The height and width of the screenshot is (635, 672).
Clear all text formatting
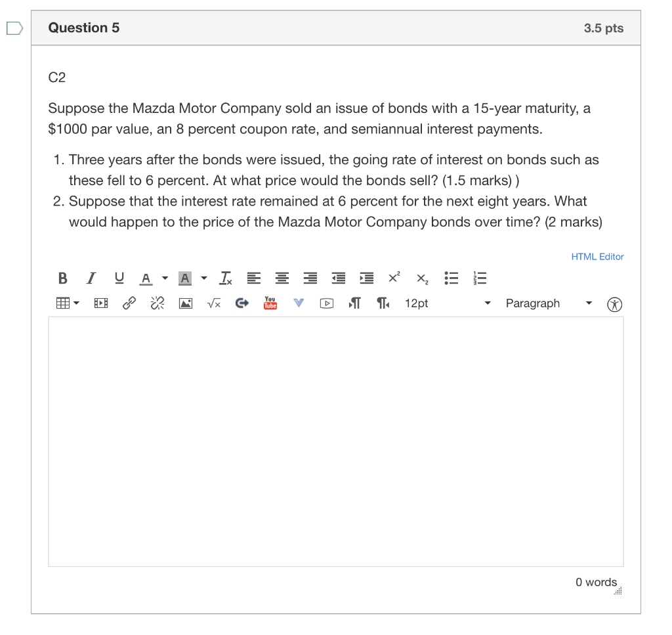[x=225, y=278]
